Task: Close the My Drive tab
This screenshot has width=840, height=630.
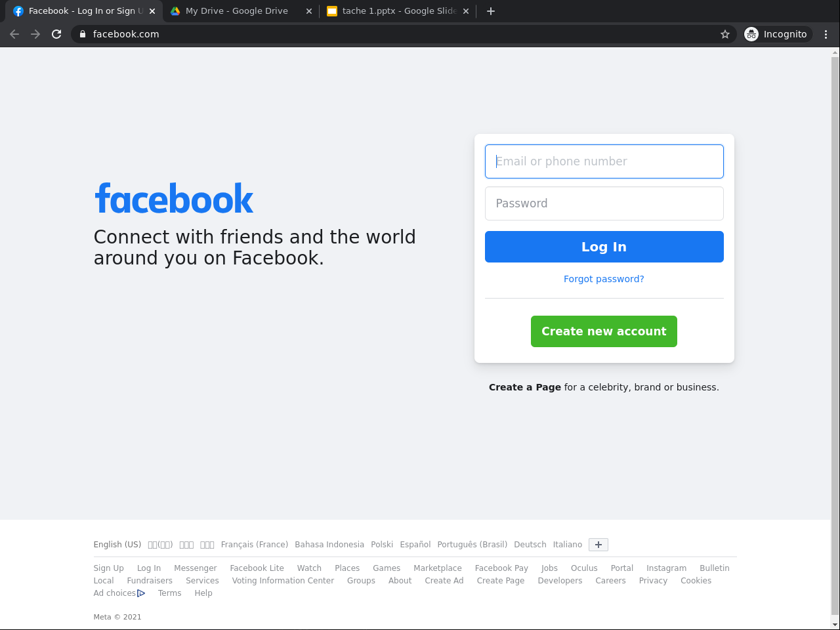Action: point(309,11)
